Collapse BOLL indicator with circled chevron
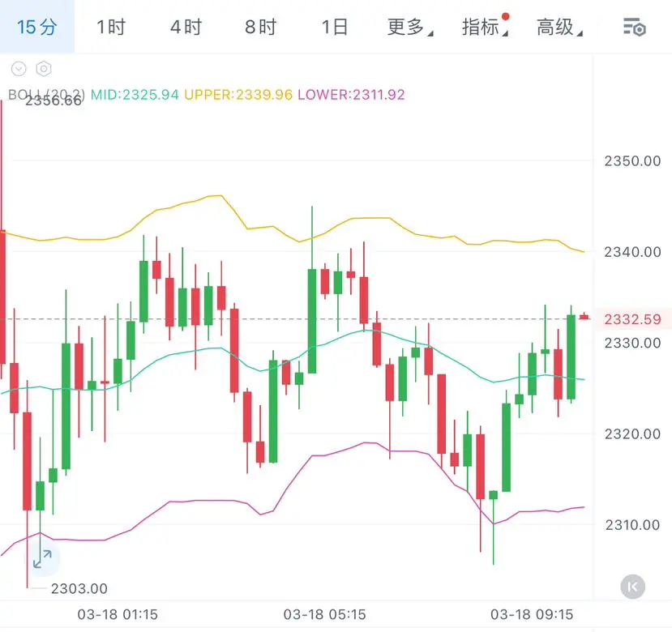Viewport: 672px width, 632px height. (x=19, y=70)
